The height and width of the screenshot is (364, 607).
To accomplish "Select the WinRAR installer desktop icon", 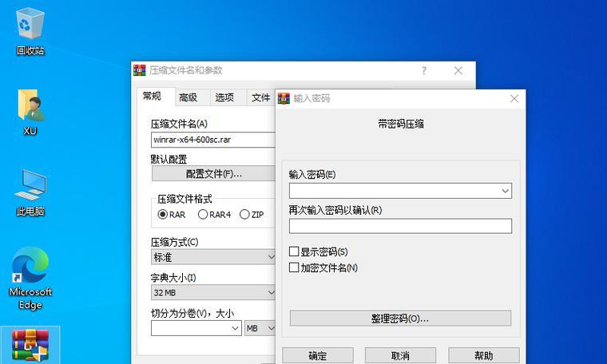I will [30, 345].
